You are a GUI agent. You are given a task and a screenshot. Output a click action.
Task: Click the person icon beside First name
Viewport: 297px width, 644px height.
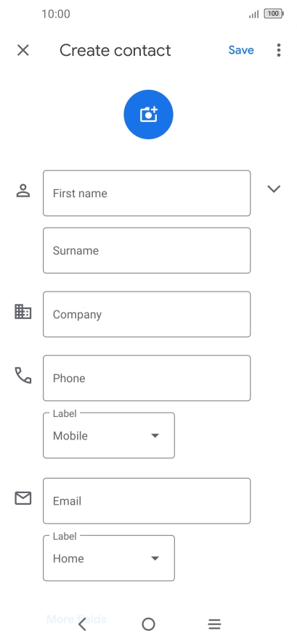pos(23,191)
